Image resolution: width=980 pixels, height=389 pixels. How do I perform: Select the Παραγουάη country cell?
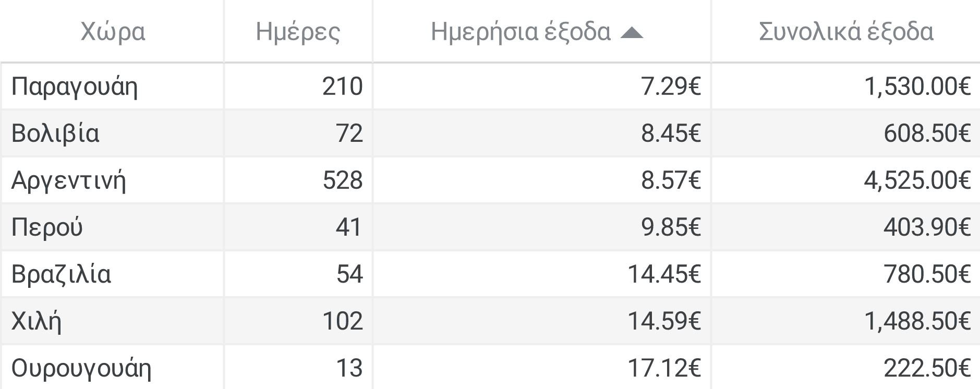pyautogui.click(x=75, y=87)
